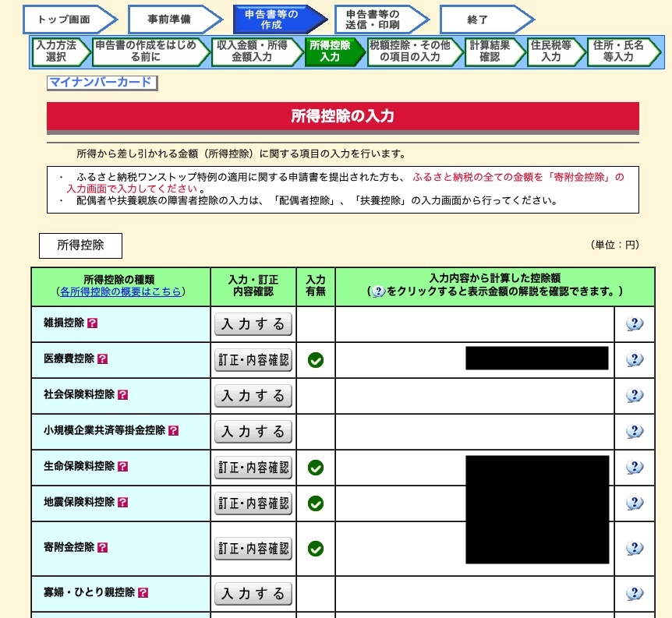Click green checkmark in 医療費控除 row

point(316,360)
